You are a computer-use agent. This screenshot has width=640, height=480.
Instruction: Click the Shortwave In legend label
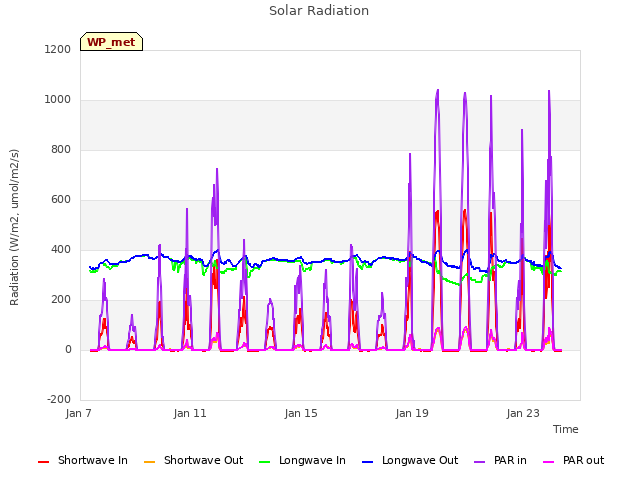93,460
